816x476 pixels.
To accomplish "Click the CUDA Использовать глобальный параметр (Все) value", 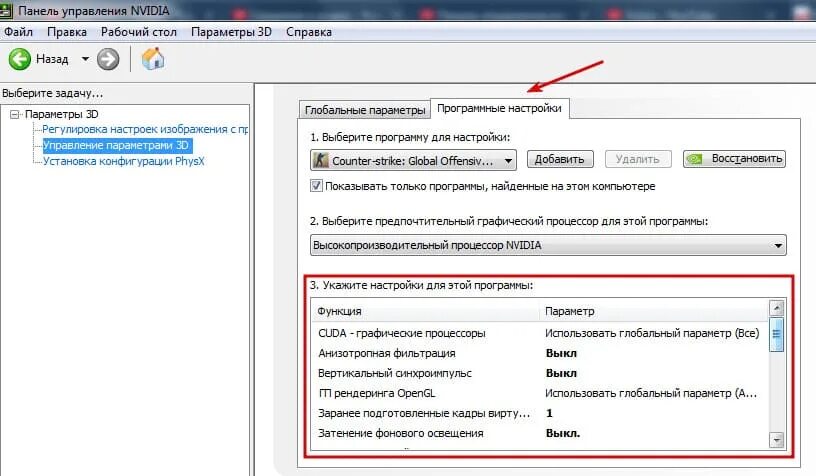I will pos(652,333).
